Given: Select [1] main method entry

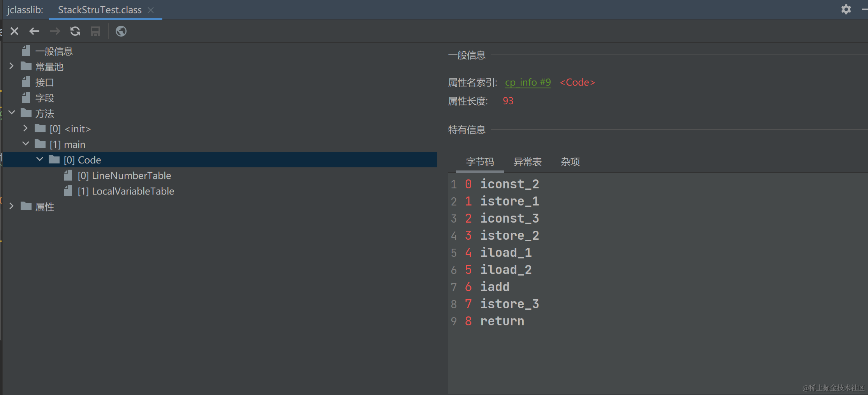Looking at the screenshot, I should click(67, 144).
